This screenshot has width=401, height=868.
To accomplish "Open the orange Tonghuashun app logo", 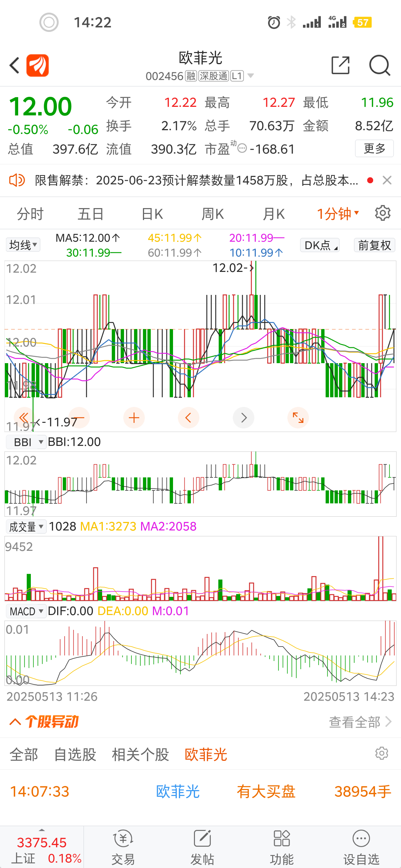I will 38,66.
